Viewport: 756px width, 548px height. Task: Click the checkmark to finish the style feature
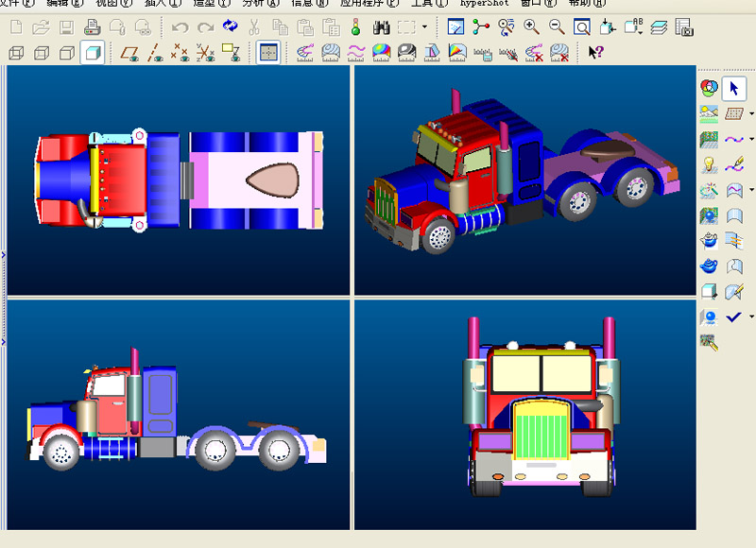[x=734, y=317]
